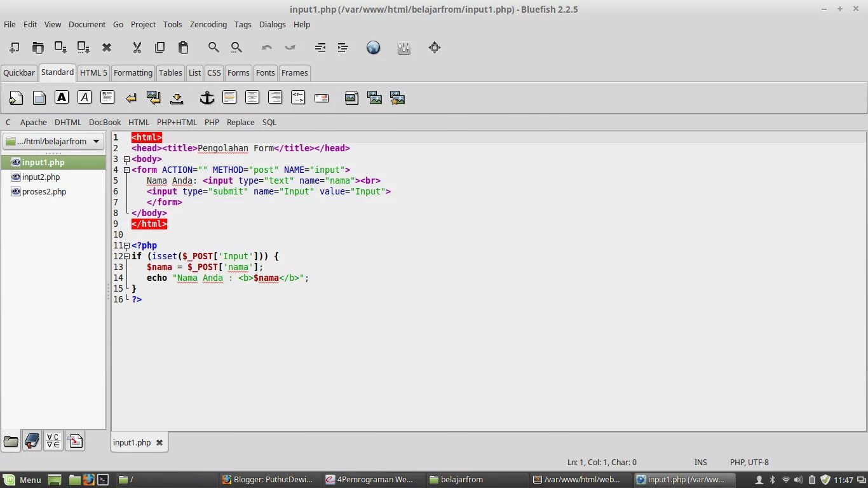Preview in browser with globe icon
Screen dimensions: 868x488
pyautogui.click(x=374, y=48)
